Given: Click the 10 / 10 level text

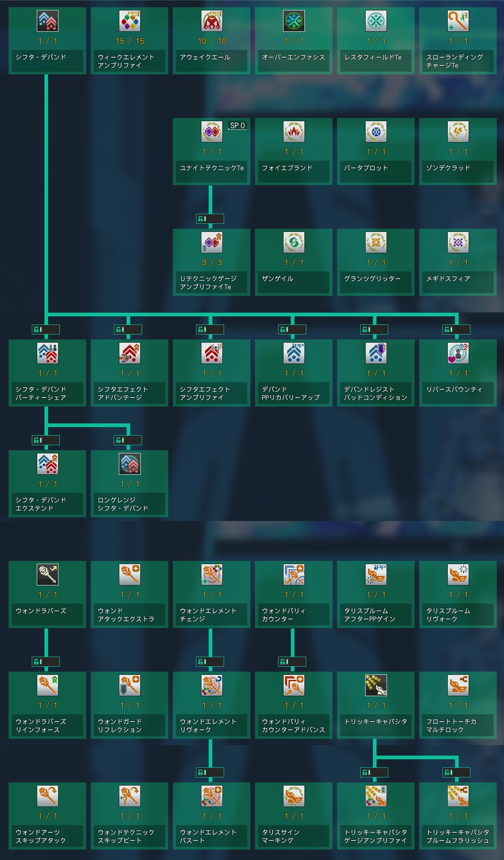Looking at the screenshot, I should [212, 41].
